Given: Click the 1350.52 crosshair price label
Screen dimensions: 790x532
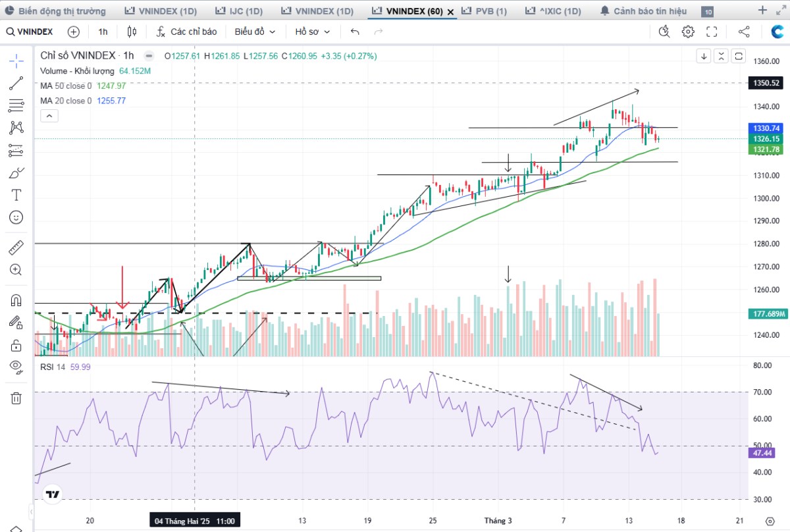Looking at the screenshot, I should point(766,83).
